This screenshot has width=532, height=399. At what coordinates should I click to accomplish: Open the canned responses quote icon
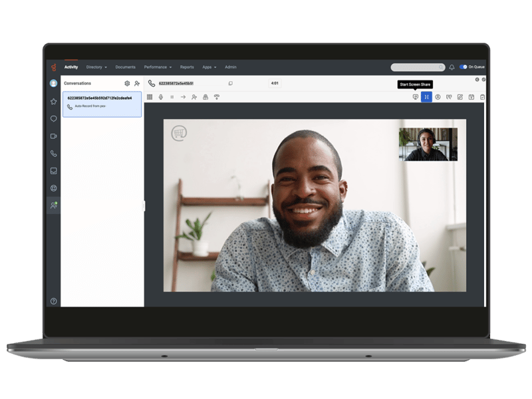[449, 97]
